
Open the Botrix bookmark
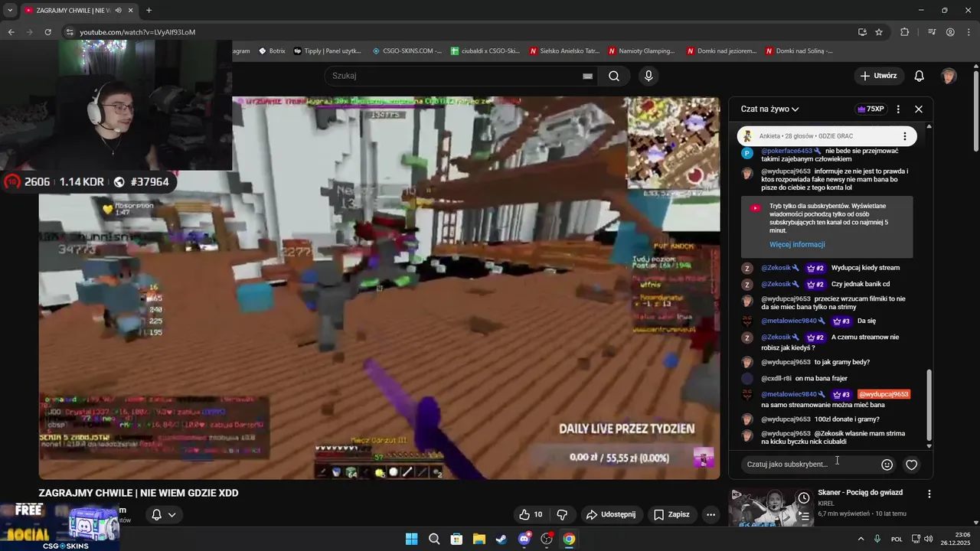pyautogui.click(x=272, y=51)
